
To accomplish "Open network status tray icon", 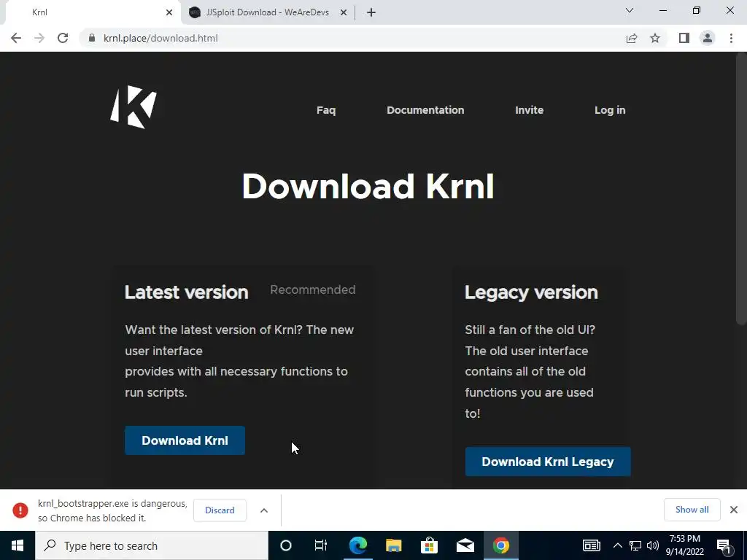I will (635, 545).
